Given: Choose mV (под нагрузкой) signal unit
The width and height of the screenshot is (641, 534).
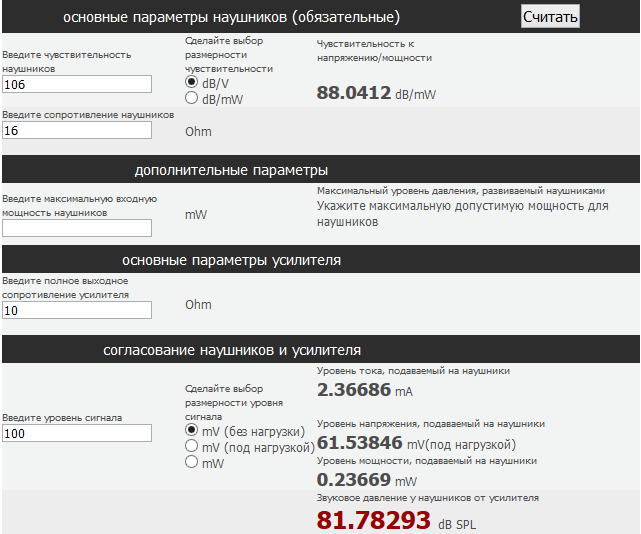Looking at the screenshot, I should (191, 446).
